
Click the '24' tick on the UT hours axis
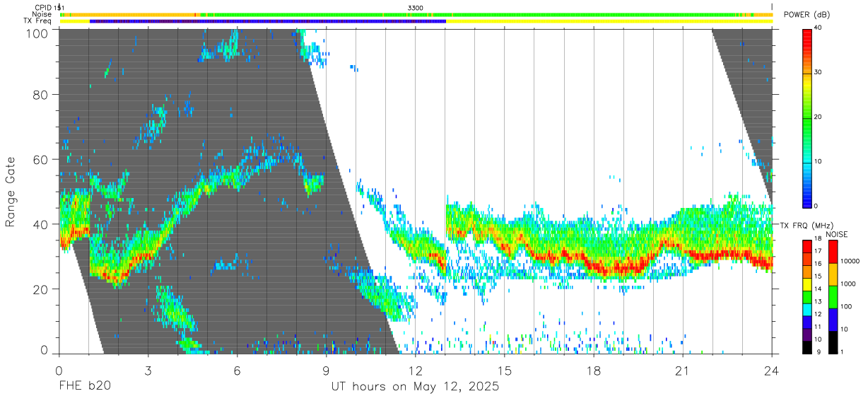(x=772, y=370)
